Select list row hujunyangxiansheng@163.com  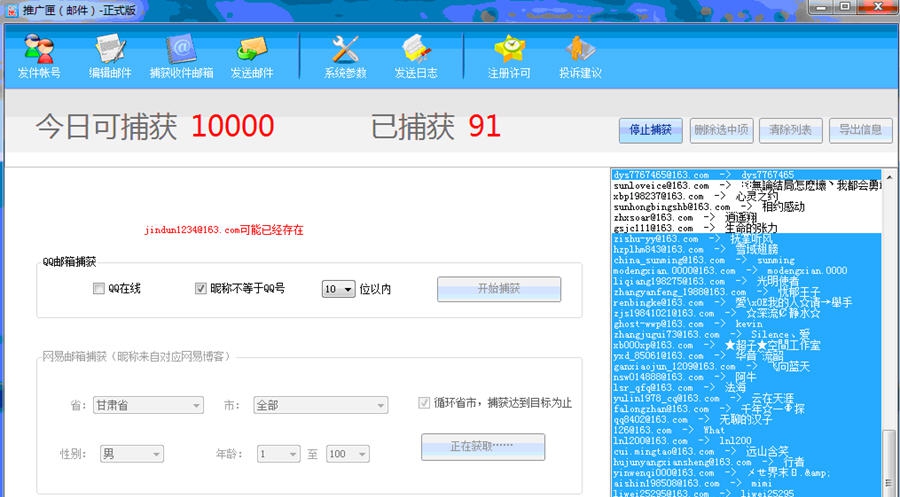pyautogui.click(x=746, y=462)
